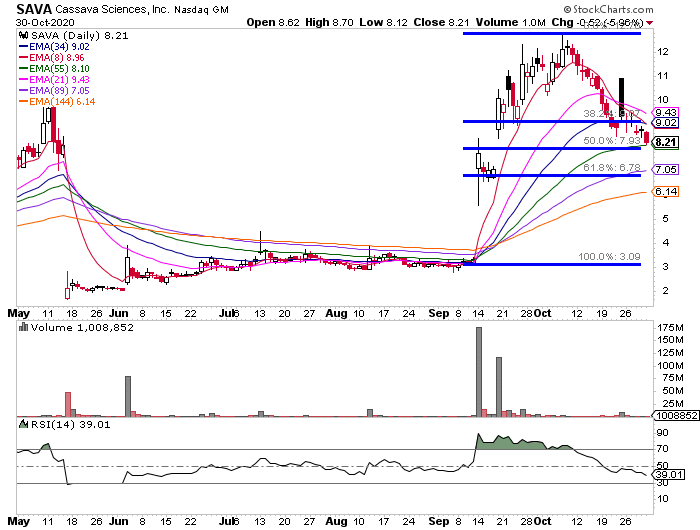The width and height of the screenshot is (700, 530).
Task: Click the second-tallest volume bar near Sep 21
Action: pyautogui.click(x=499, y=387)
